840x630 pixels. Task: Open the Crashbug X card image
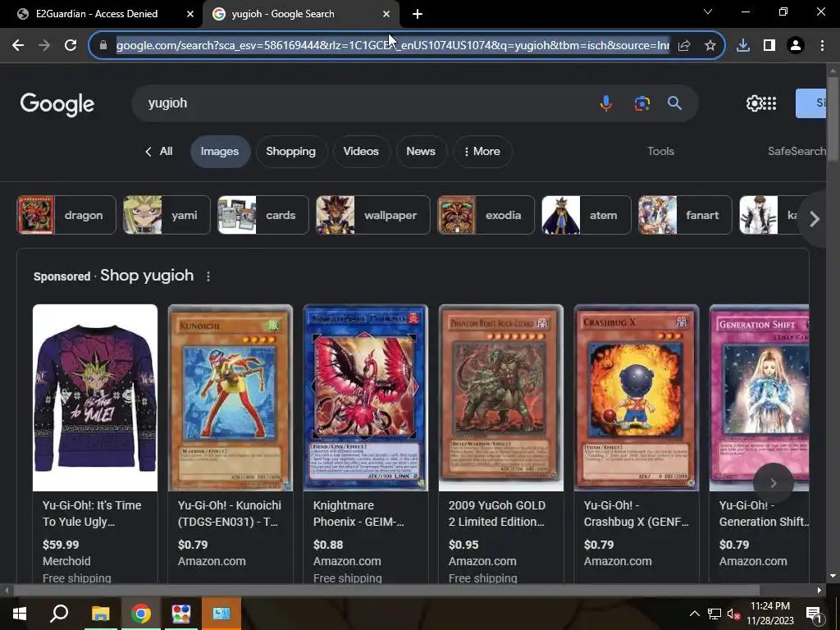(x=637, y=398)
